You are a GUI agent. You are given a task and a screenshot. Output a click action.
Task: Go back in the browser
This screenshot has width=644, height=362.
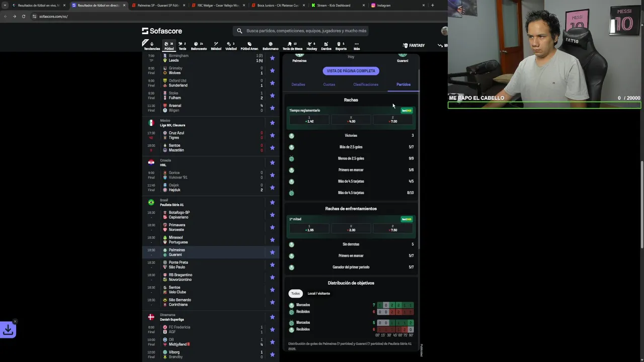6,17
